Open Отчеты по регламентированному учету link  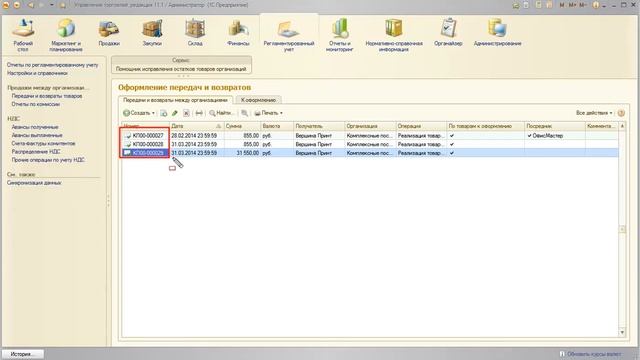pos(53,65)
